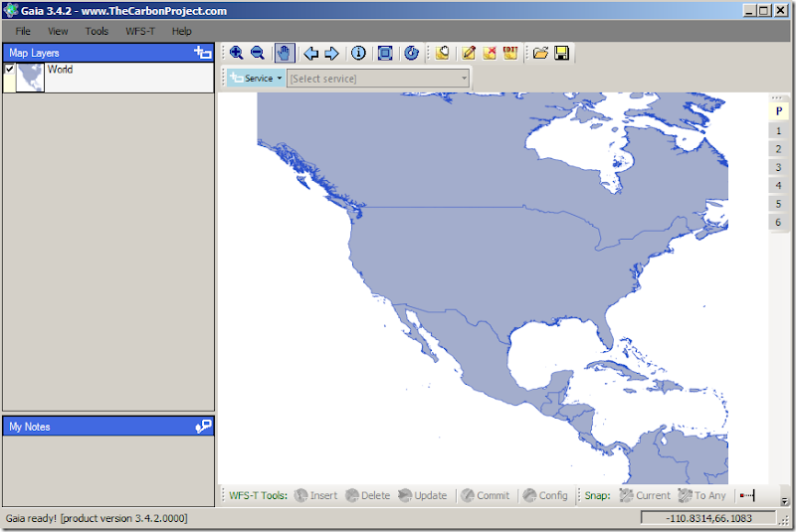
Task: Uncheck the World layer visibility checkbox
Action: 10,70
